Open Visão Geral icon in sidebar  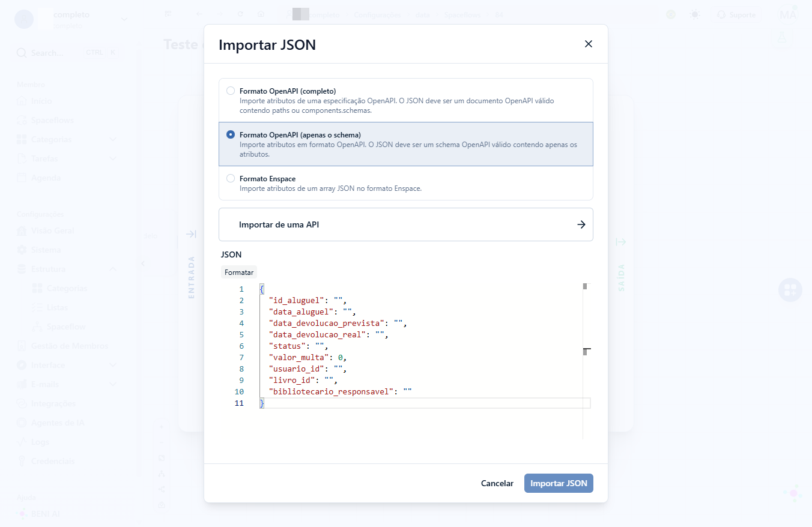[x=22, y=230]
